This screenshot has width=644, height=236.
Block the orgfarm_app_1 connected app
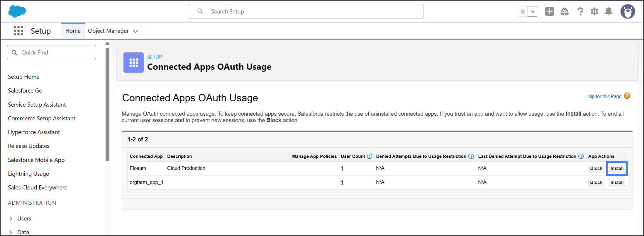[x=596, y=182]
